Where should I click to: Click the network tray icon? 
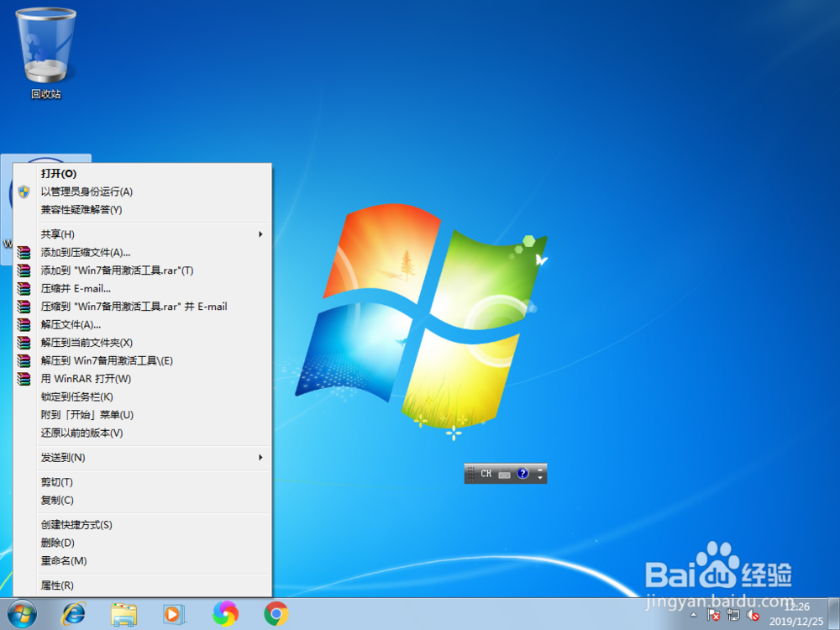[732, 615]
